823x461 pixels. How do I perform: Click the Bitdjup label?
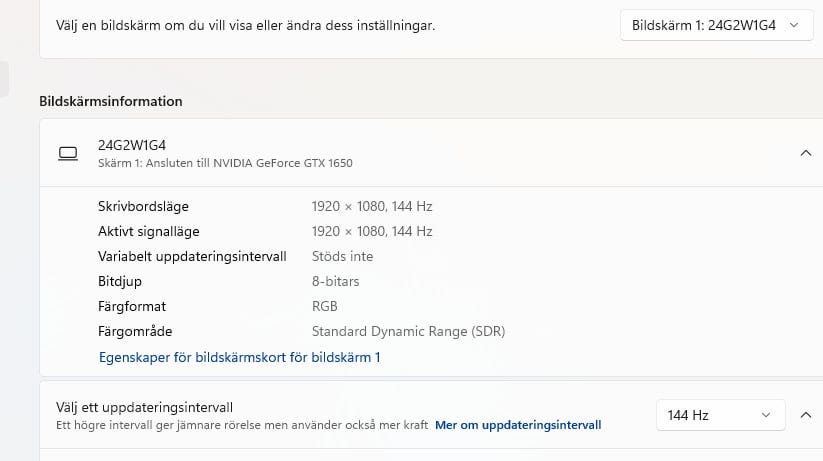tap(120, 281)
